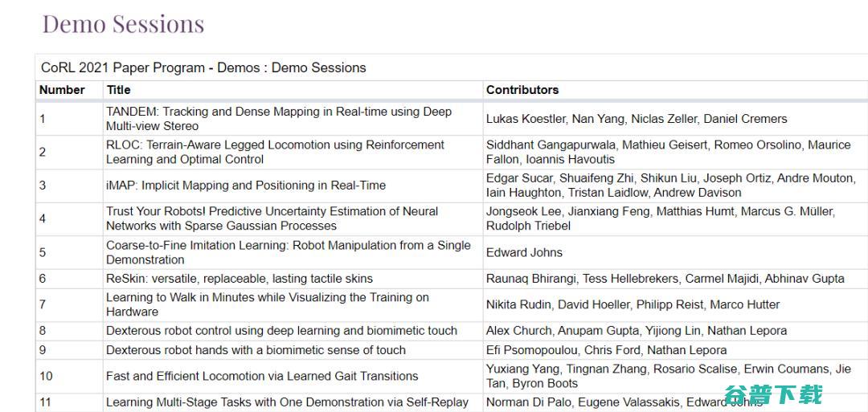The width and height of the screenshot is (868, 412).
Task: Select the TANDEM demo title
Action: click(x=279, y=119)
